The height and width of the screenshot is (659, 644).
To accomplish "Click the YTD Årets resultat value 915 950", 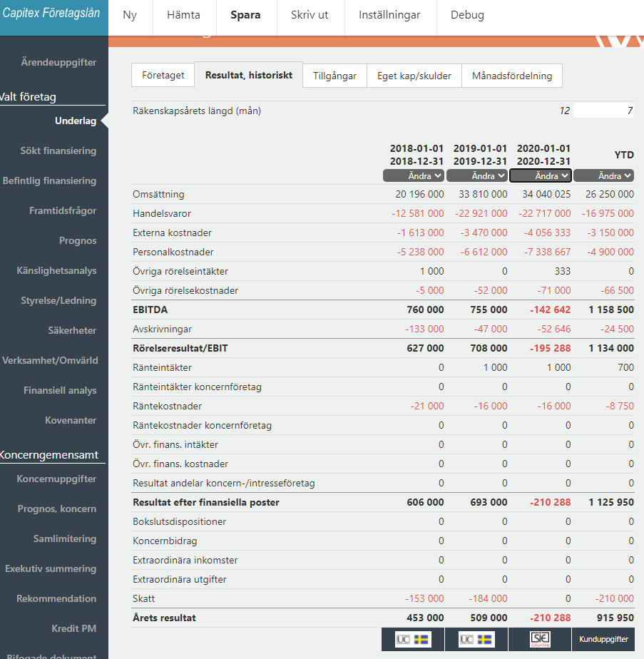I will [615, 618].
